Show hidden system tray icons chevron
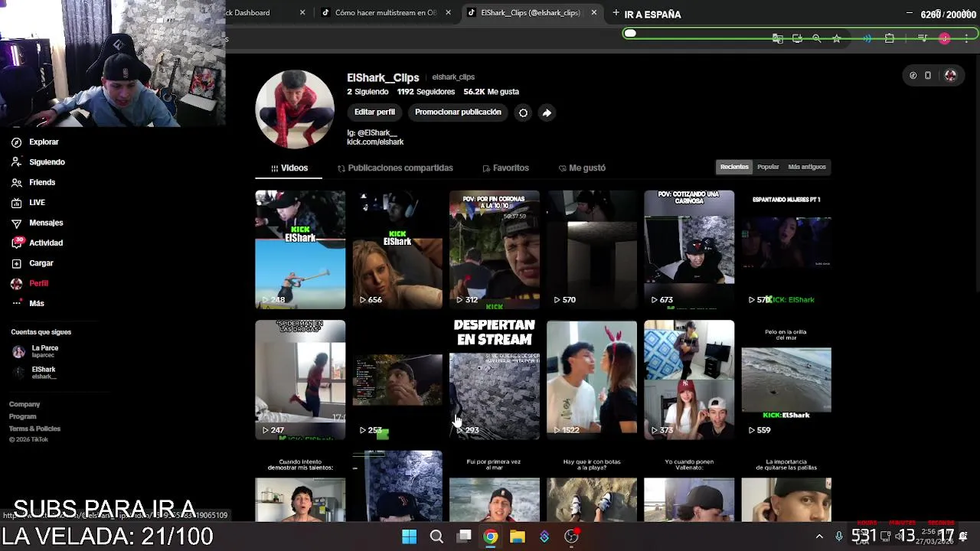Viewport: 980px width, 551px height. 819,536
